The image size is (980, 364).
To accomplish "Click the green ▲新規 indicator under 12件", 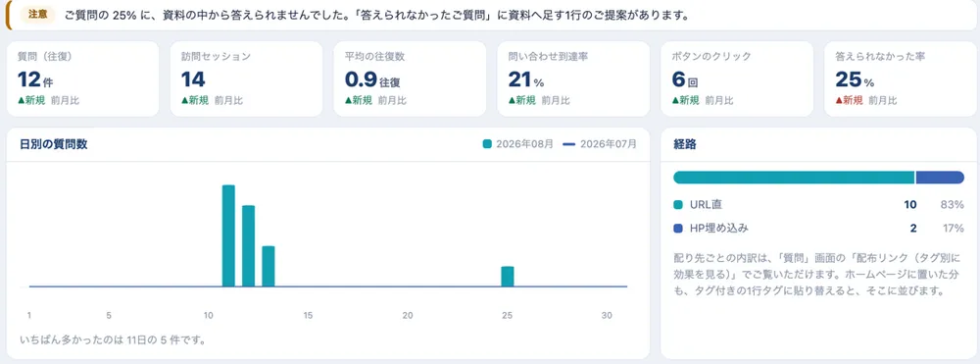I will (31, 100).
